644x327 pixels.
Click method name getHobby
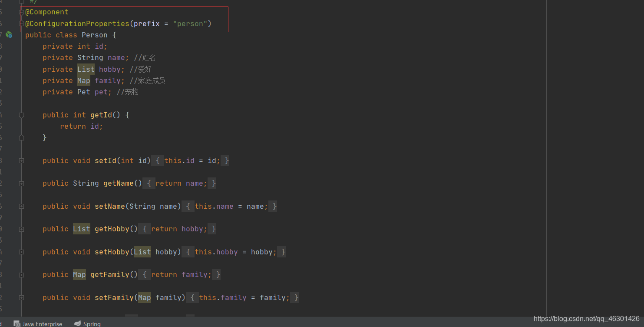pos(112,229)
